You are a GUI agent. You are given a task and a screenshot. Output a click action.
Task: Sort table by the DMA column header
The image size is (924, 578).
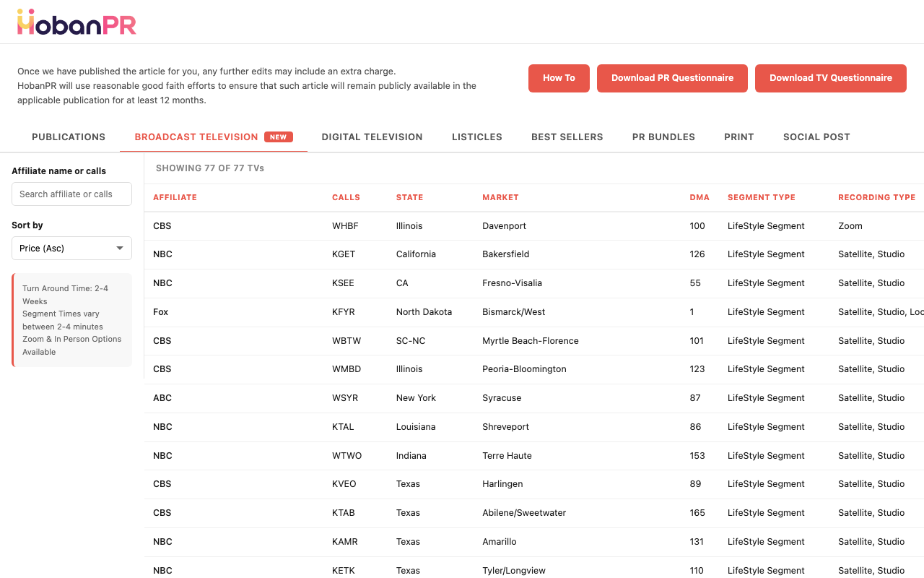[699, 197]
